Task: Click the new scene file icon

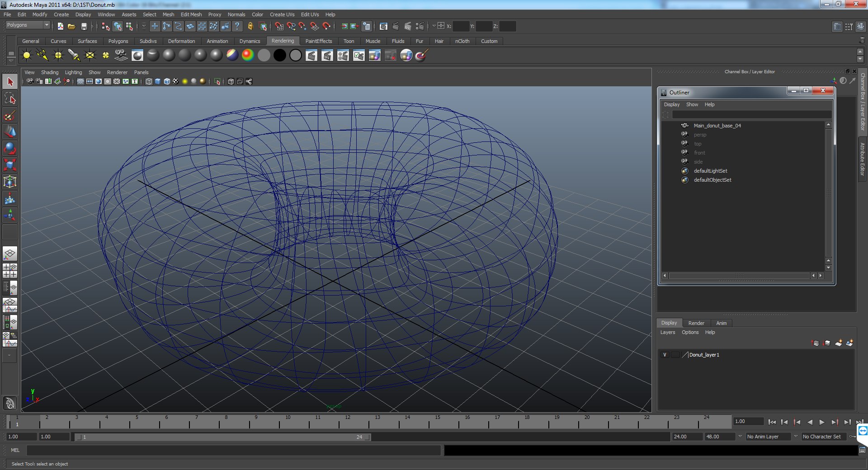Action: 60,26
